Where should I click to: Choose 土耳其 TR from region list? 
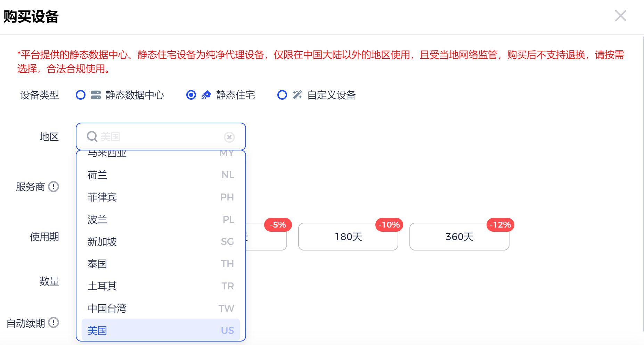(161, 286)
